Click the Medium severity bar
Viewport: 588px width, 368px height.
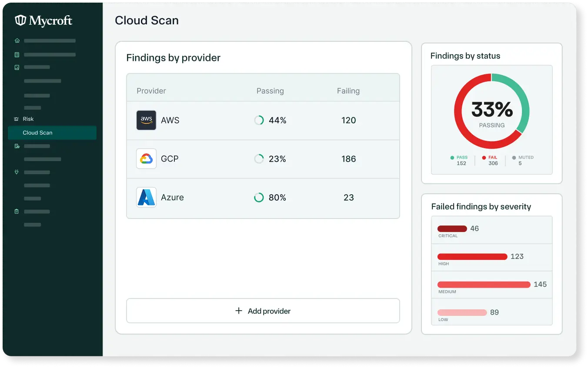click(x=484, y=285)
